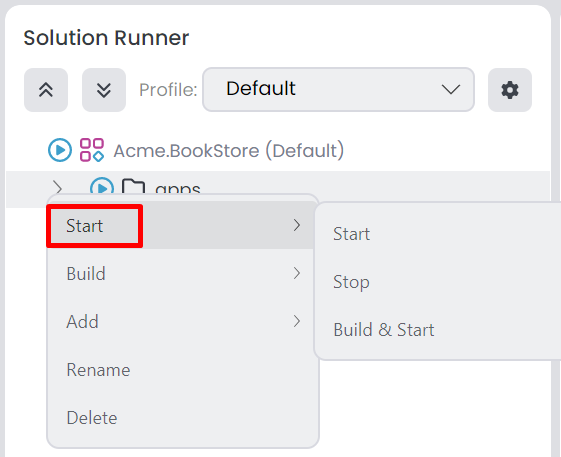Viewport: 561px width, 457px height.
Task: Open the Build submenu in context menu
Action: click(181, 273)
